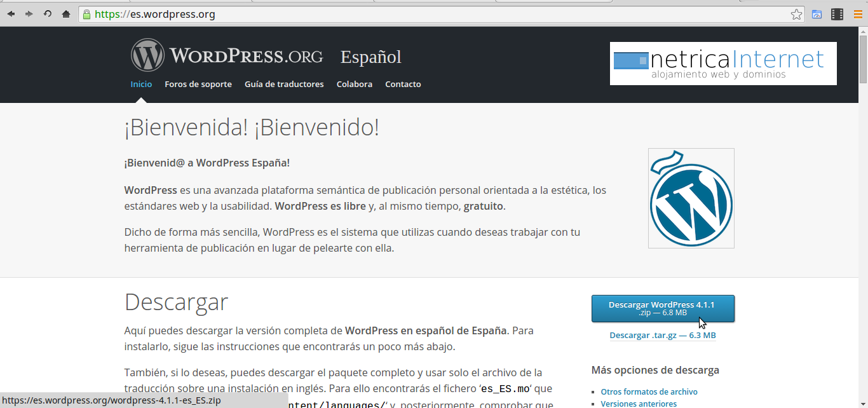Click the Descargar section heading
Viewport: 868px width, 408px height.
[176, 302]
